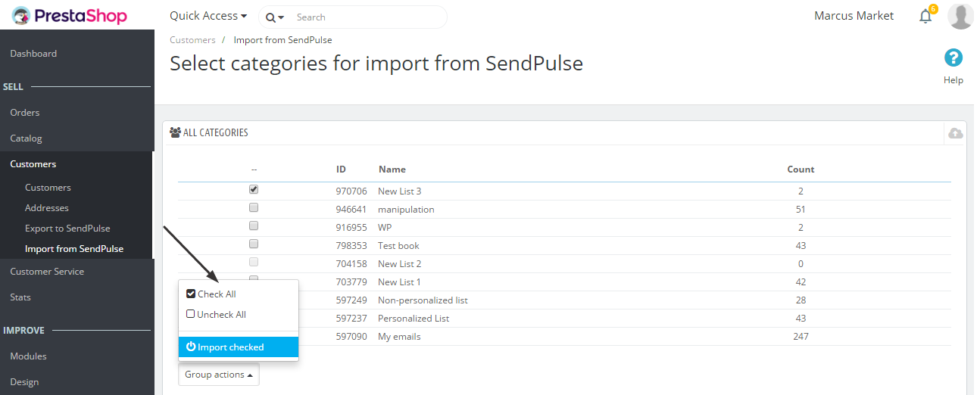This screenshot has height=395, width=980.
Task: Click the power icon on Import checked
Action: pyautogui.click(x=191, y=347)
